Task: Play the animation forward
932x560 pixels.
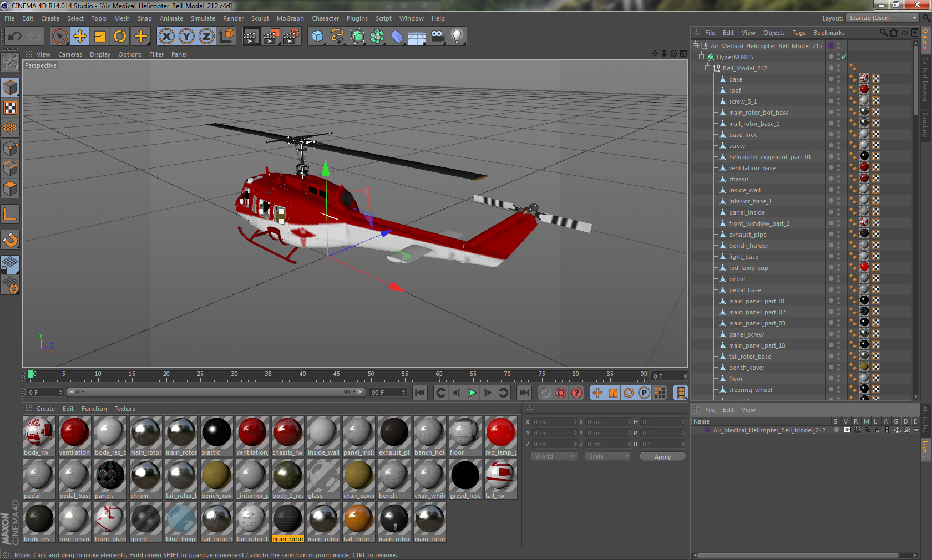Action: (472, 393)
